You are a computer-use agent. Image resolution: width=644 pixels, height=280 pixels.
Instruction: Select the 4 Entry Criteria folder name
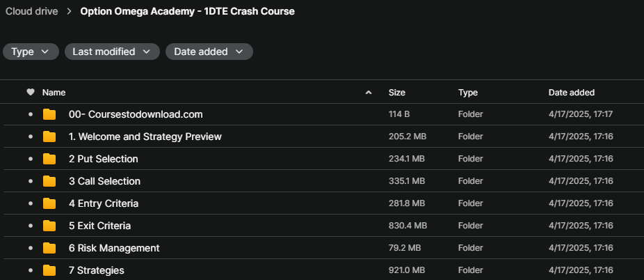tap(104, 203)
